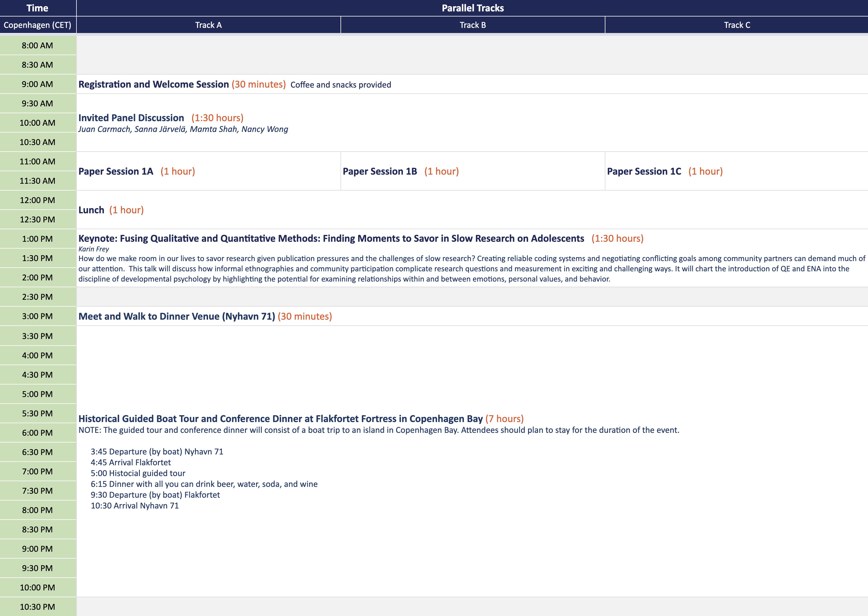868x616 pixels.
Task: Select the 4:00 PM time cell
Action: (x=38, y=355)
